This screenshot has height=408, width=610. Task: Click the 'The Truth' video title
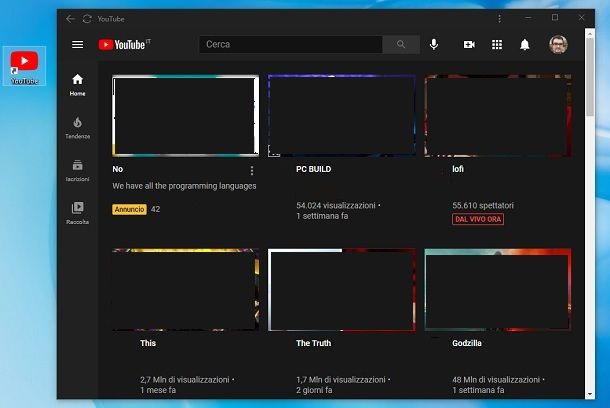[x=314, y=343]
